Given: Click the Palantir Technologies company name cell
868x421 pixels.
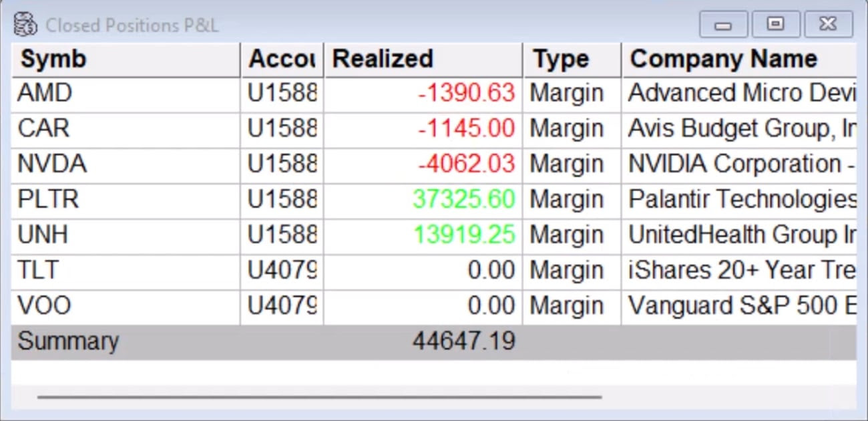Looking at the screenshot, I should (x=741, y=199).
